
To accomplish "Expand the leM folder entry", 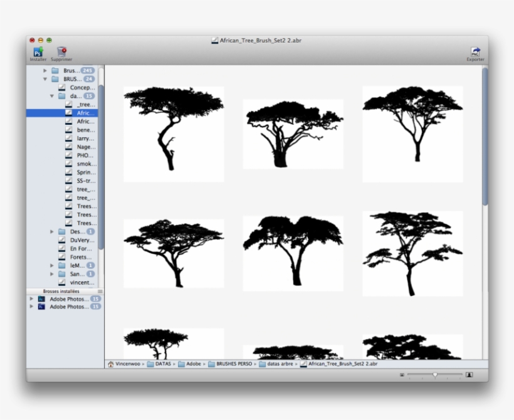I will [x=53, y=265].
